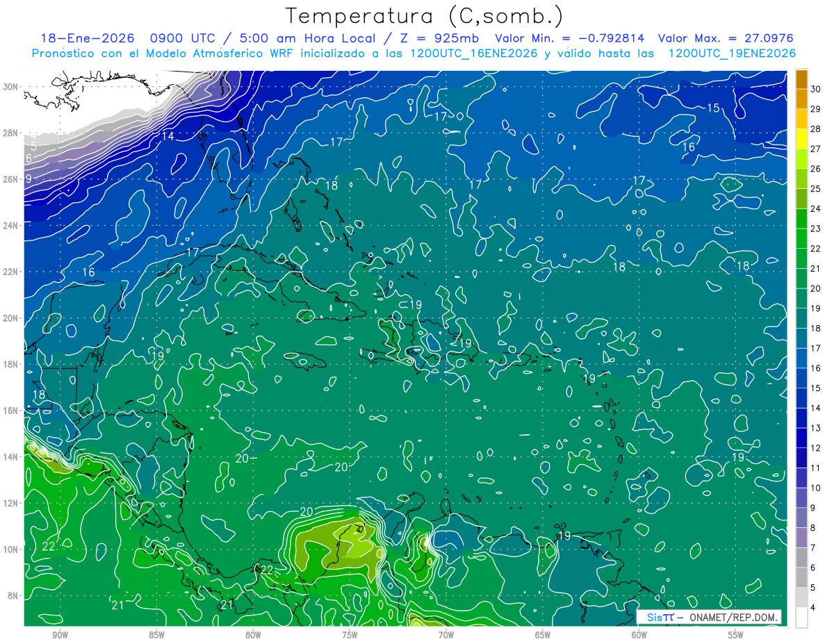The height and width of the screenshot is (644, 834).
Task: Click the "Valor Max. = 27.0976" text
Action: pos(726,38)
